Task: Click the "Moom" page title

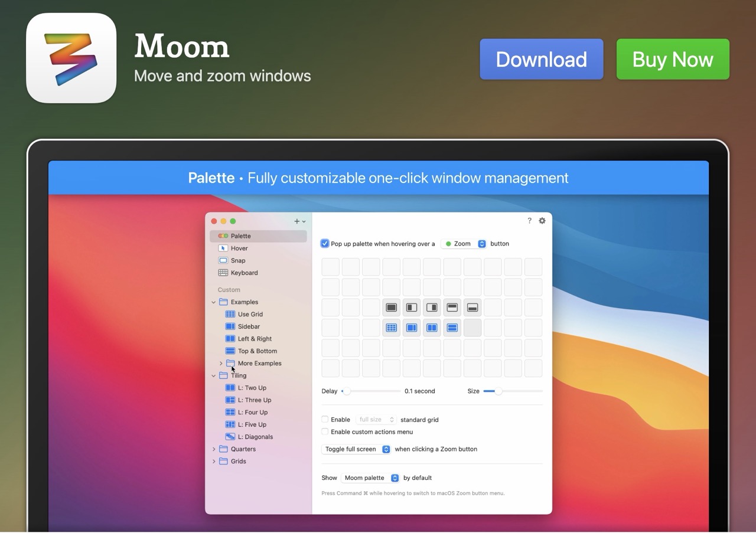Action: (182, 45)
